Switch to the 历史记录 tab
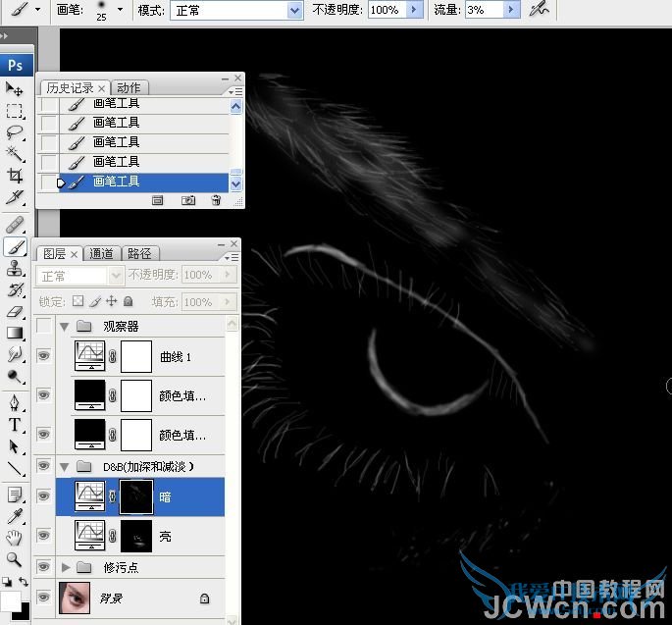This screenshot has height=625, width=672. pos(71,88)
